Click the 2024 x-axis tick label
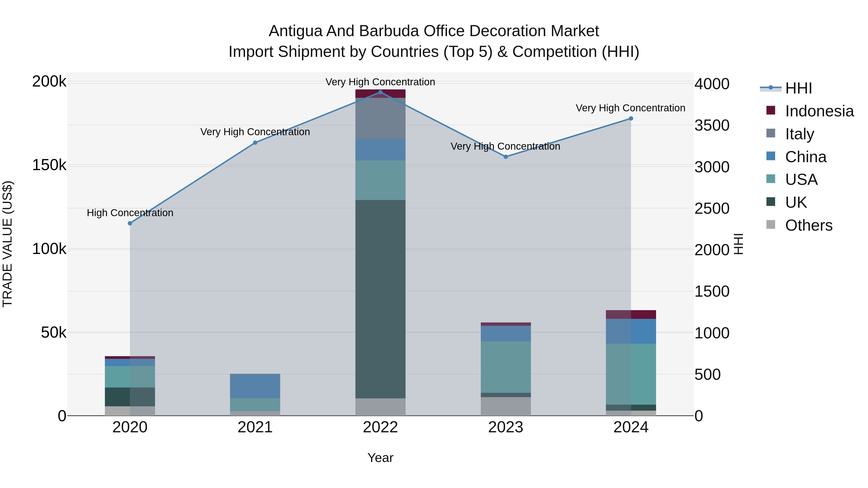The width and height of the screenshot is (868, 488). pos(631,427)
